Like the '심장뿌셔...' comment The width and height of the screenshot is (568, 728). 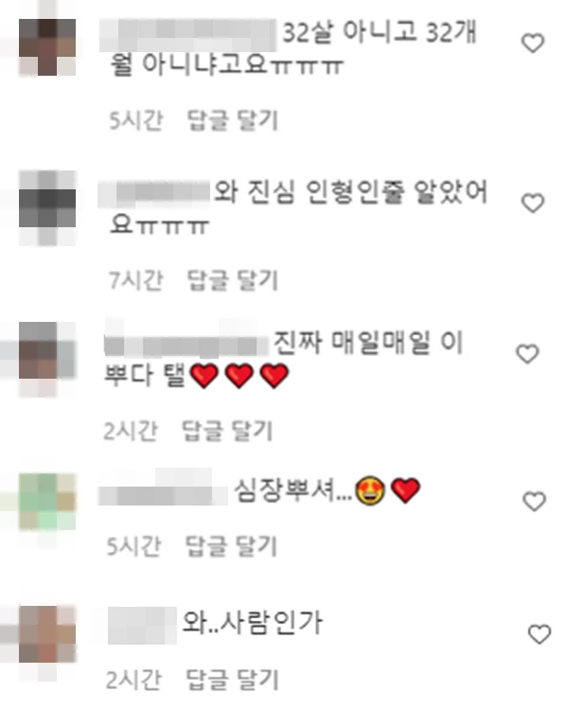[534, 502]
